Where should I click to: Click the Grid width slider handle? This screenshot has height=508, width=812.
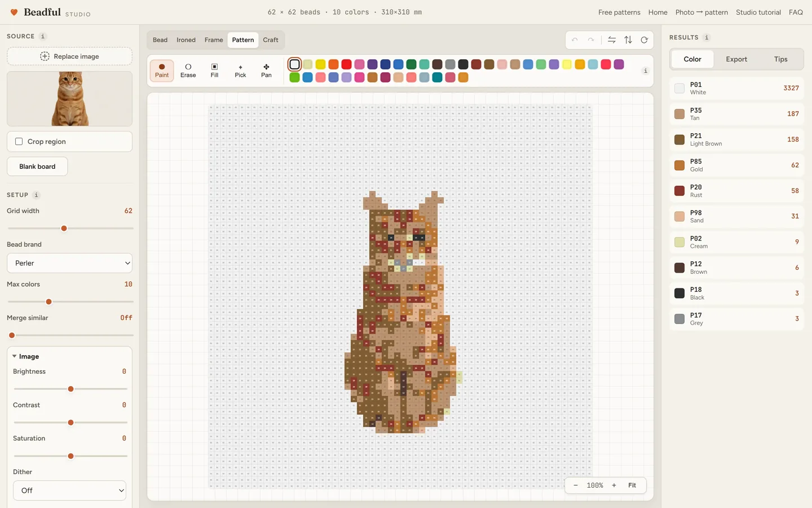[x=64, y=229]
